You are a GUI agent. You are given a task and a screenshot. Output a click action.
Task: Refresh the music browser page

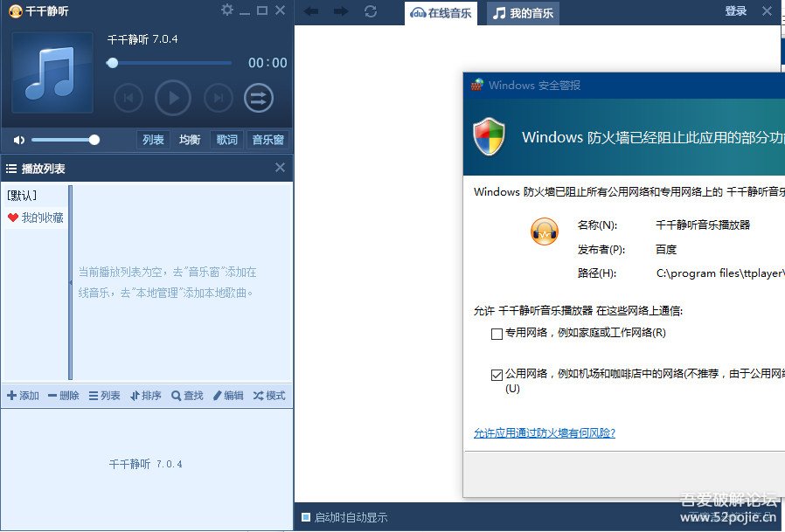pyautogui.click(x=371, y=11)
